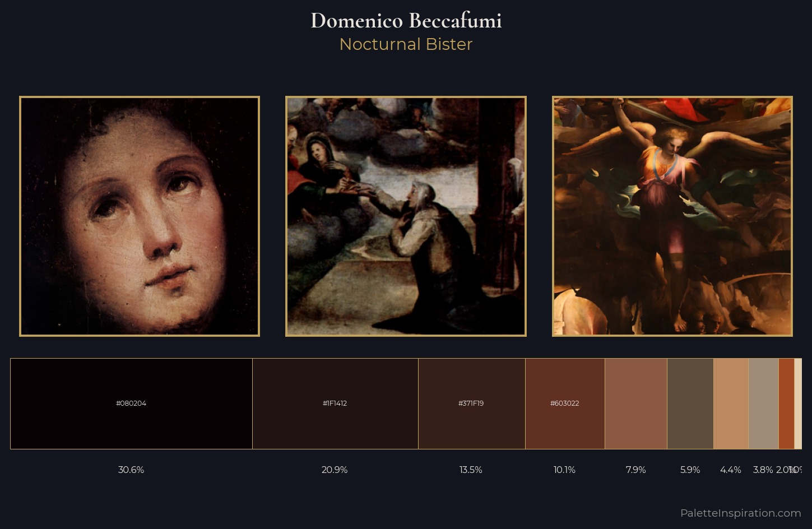Visit the PaletteInspiration.com link
The width and height of the screenshot is (812, 529).
click(x=741, y=513)
